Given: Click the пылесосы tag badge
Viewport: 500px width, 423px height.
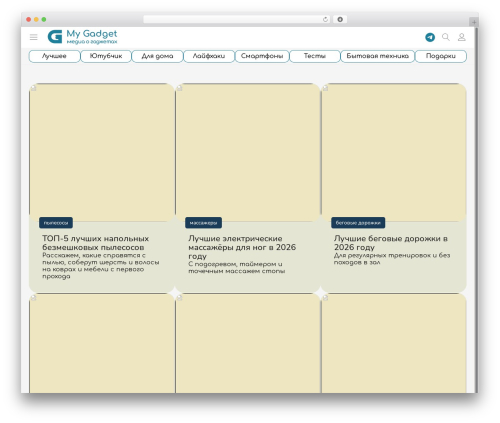Looking at the screenshot, I should click(x=56, y=223).
